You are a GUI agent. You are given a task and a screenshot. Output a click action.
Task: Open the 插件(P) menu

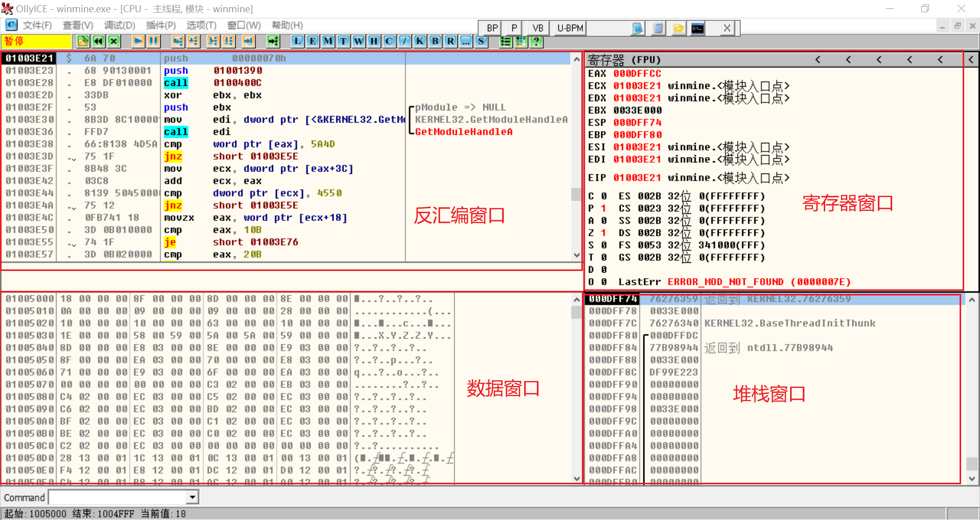(x=161, y=26)
